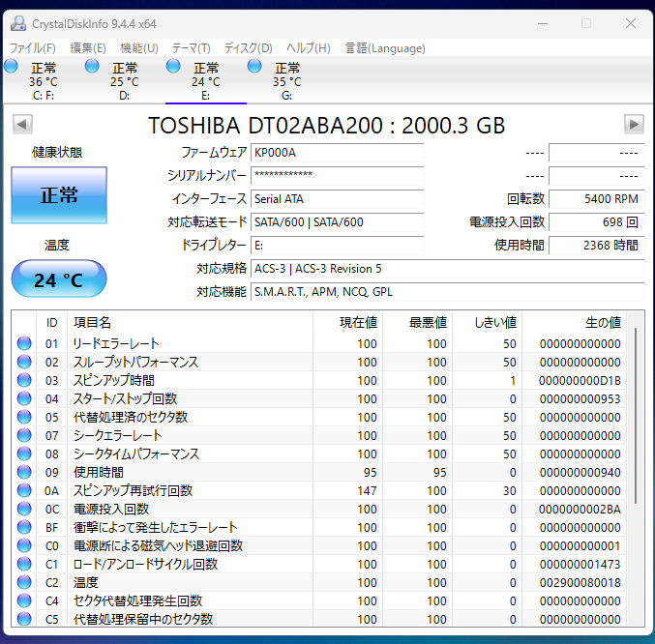655x644 pixels.
Task: Select the D: disk at 25 °C
Action: pyautogui.click(x=125, y=81)
